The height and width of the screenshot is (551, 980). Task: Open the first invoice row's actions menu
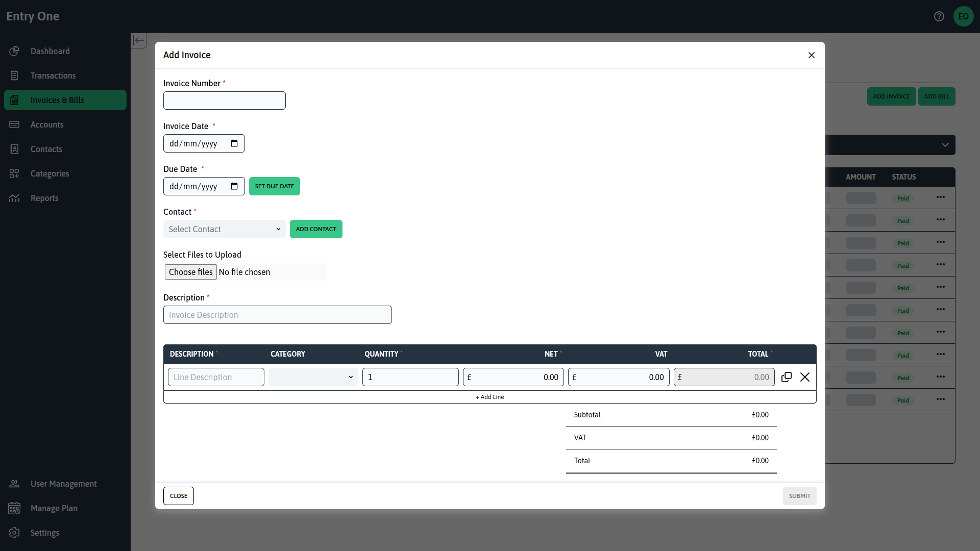point(941,198)
